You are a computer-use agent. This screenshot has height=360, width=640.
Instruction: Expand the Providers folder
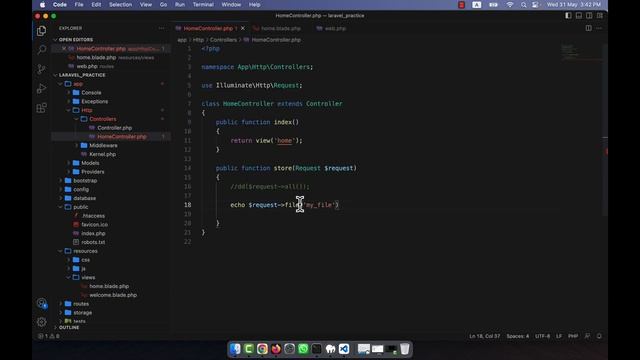[x=92, y=172]
